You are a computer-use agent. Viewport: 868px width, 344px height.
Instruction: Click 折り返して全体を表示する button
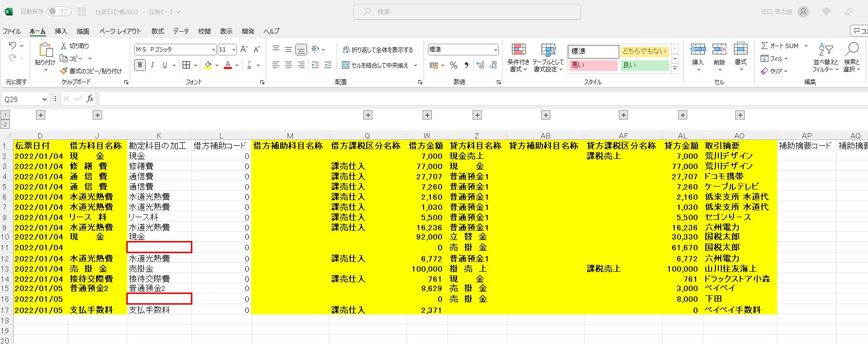[x=377, y=50]
